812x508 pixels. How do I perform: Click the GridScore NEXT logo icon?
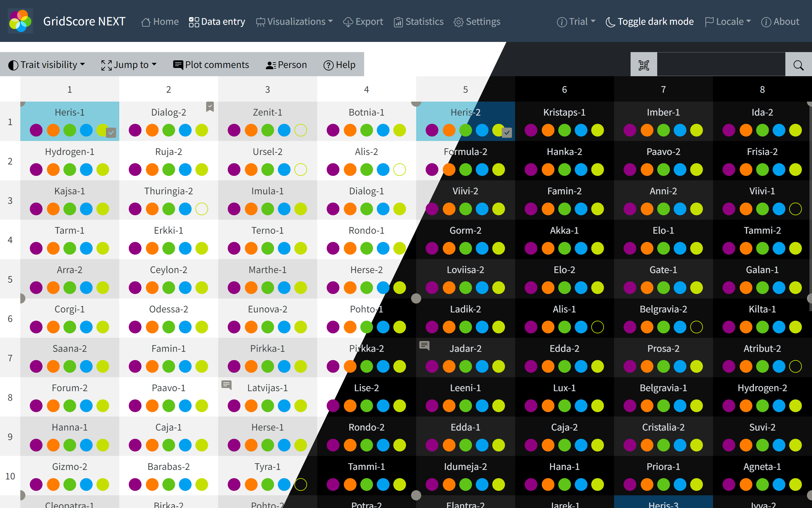pos(20,21)
